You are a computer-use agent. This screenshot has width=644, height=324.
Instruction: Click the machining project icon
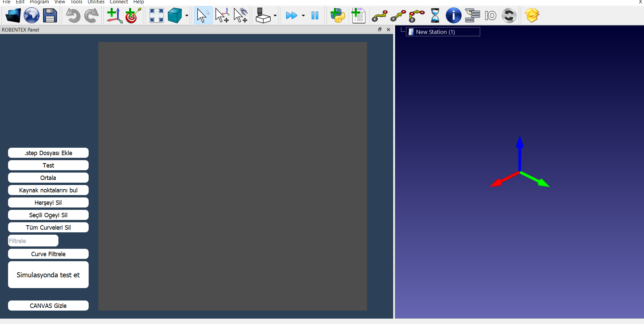263,15
